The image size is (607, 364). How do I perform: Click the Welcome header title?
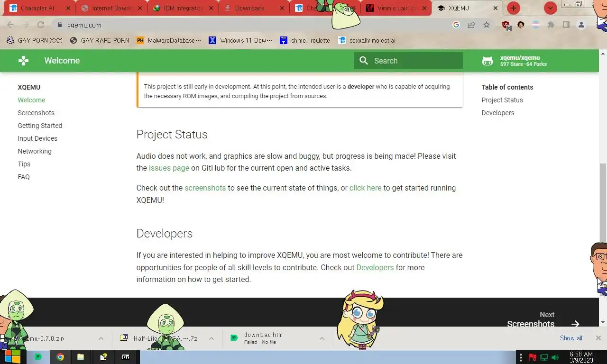click(62, 61)
